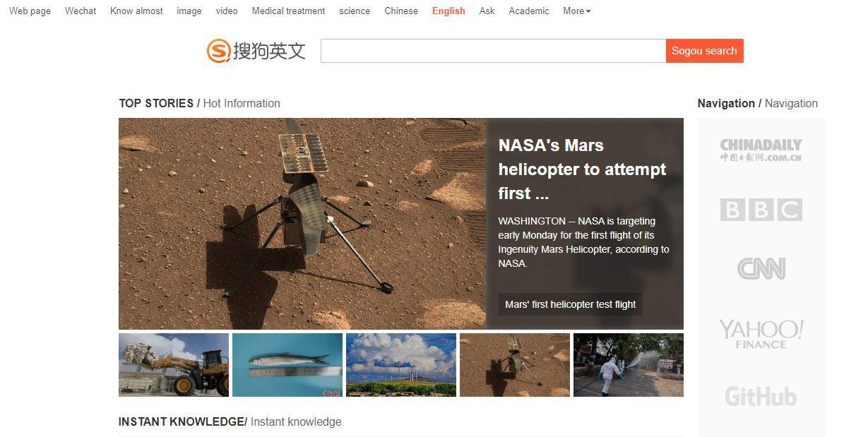Image resolution: width=868 pixels, height=437 pixels.
Task: Click the Mars' first helicopter test flight button
Action: click(571, 304)
